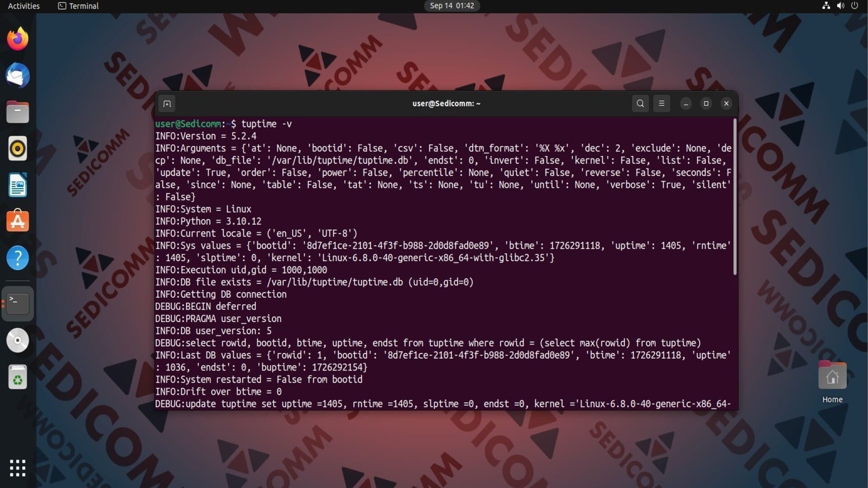Open system menu via the volume icon
The image size is (868, 488).
[840, 6]
